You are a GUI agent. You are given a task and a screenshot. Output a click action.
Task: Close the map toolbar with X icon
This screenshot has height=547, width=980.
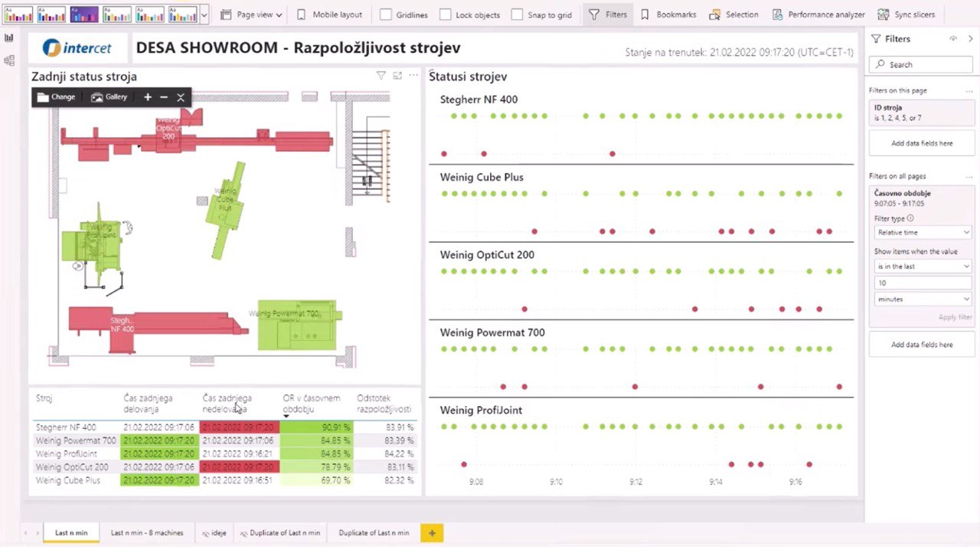pyautogui.click(x=181, y=97)
